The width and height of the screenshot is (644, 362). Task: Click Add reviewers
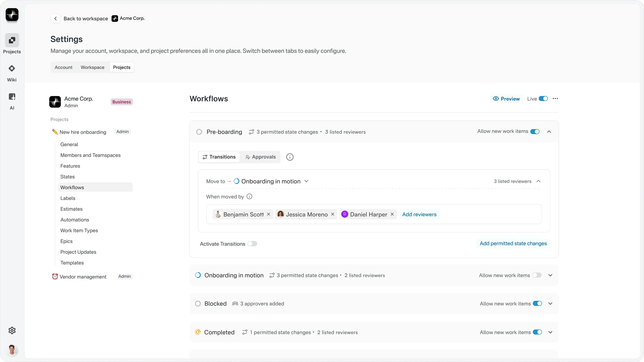click(419, 214)
